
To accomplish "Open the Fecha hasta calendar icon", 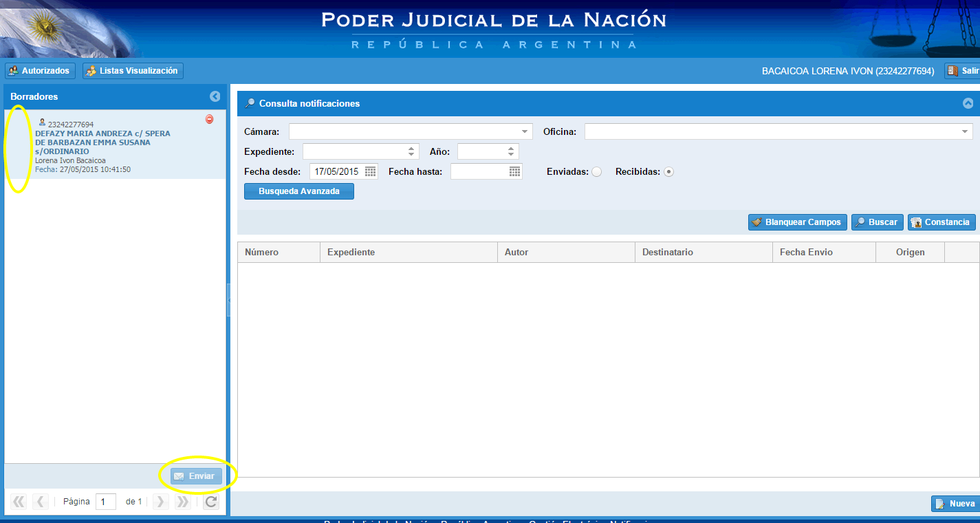I will (514, 171).
